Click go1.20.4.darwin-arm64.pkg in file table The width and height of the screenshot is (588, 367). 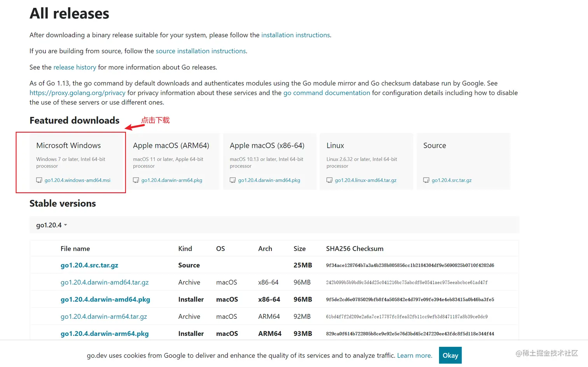coord(105,334)
